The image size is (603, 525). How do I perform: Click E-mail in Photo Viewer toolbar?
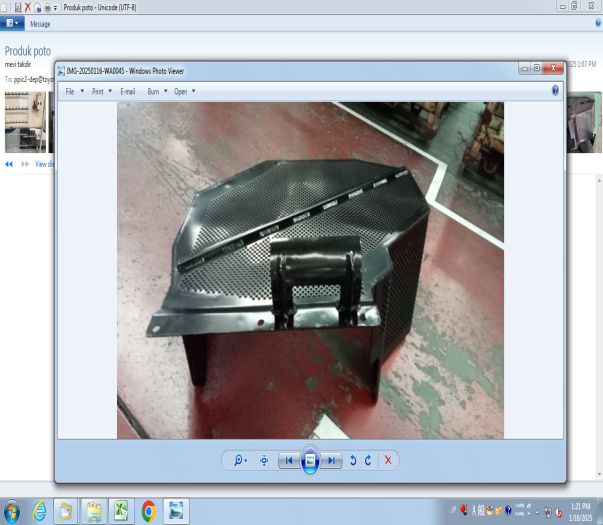(x=128, y=92)
